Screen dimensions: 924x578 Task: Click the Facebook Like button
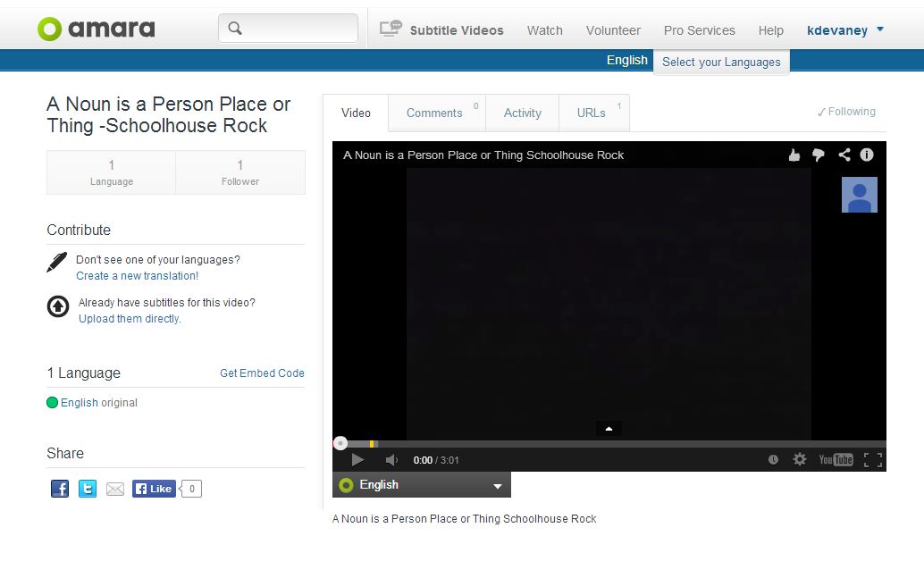click(x=154, y=489)
